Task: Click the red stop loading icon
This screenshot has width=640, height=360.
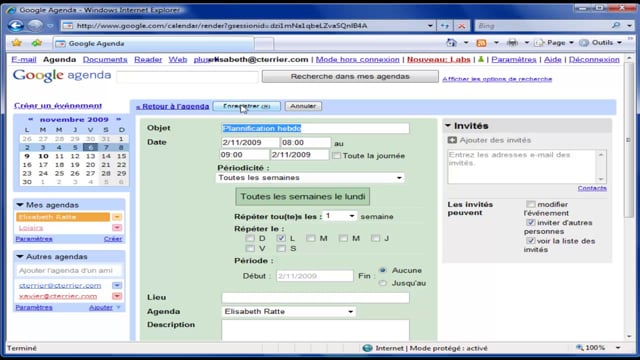Action: click(x=462, y=26)
